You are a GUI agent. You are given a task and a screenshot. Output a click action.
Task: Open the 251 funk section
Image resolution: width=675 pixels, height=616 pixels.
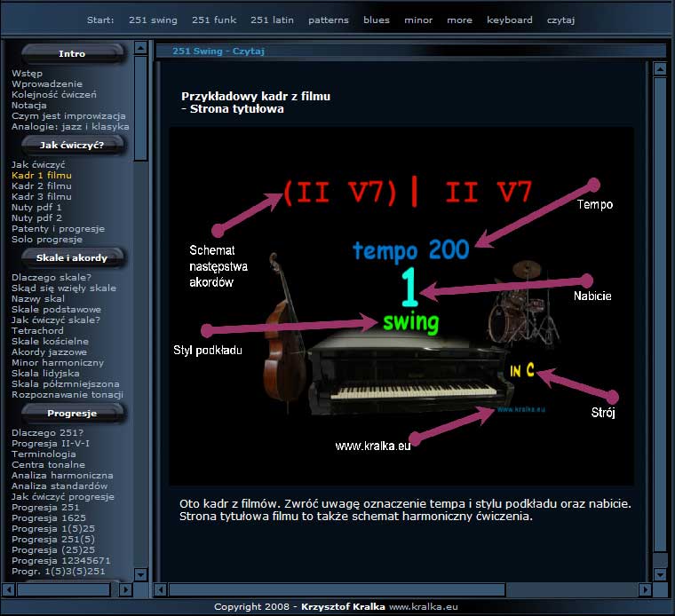[214, 20]
